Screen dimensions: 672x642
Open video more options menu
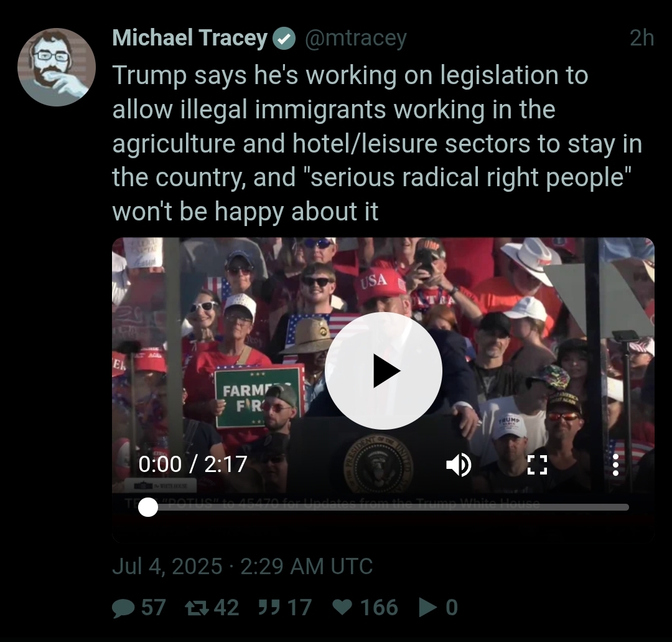pos(615,465)
